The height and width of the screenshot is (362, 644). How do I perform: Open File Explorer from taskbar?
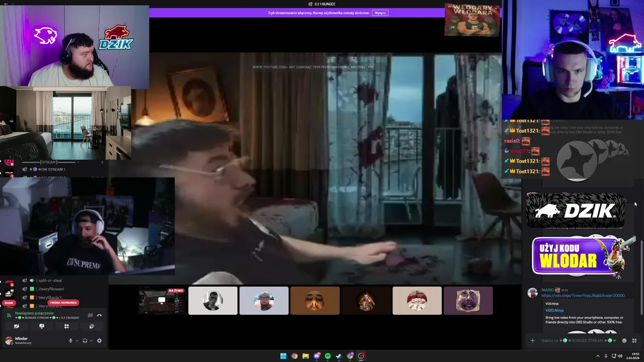pyautogui.click(x=305, y=356)
